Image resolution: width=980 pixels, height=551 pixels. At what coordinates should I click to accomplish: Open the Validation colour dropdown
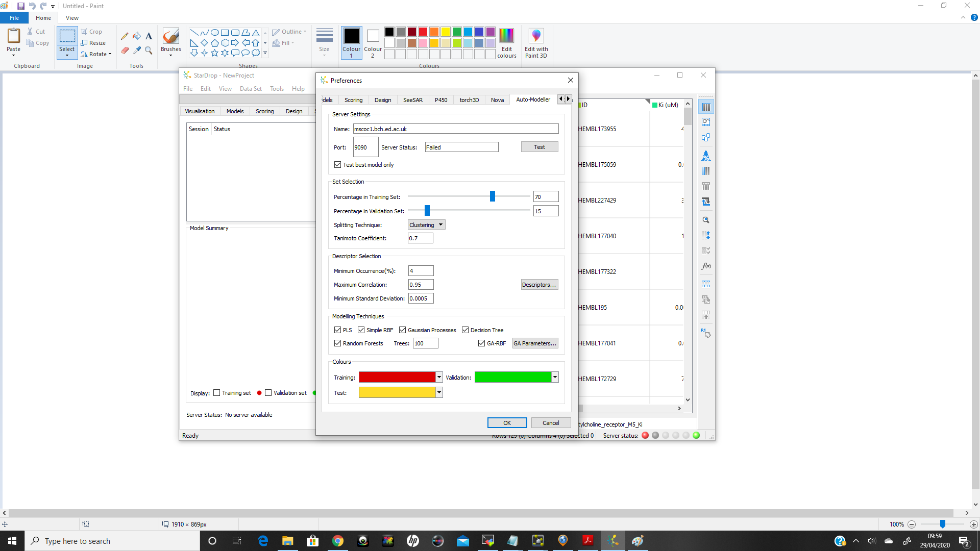point(555,377)
